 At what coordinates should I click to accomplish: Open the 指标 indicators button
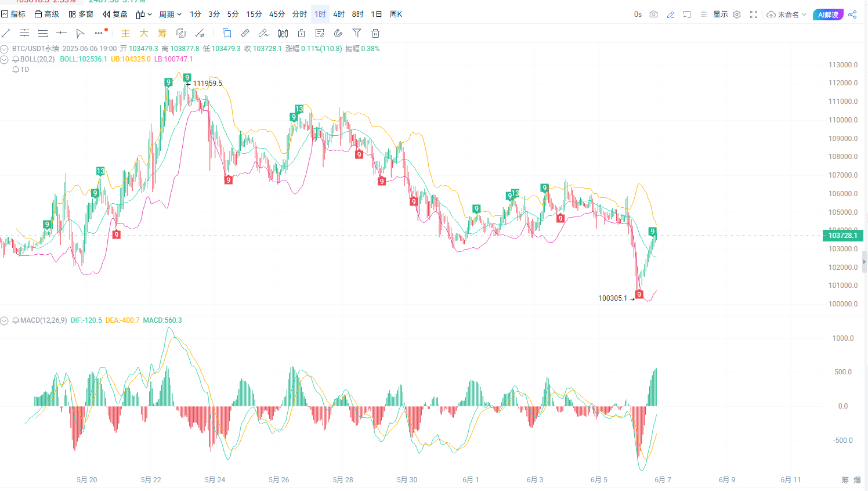click(x=13, y=14)
